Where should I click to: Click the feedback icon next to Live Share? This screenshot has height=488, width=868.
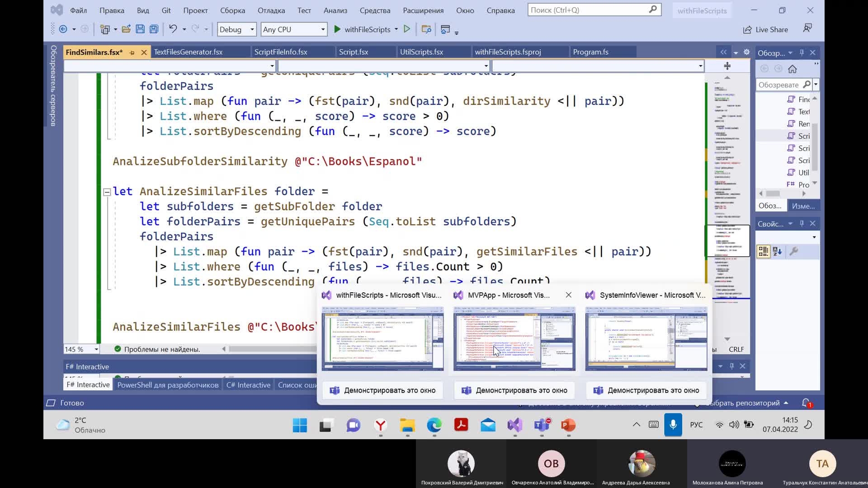click(807, 28)
